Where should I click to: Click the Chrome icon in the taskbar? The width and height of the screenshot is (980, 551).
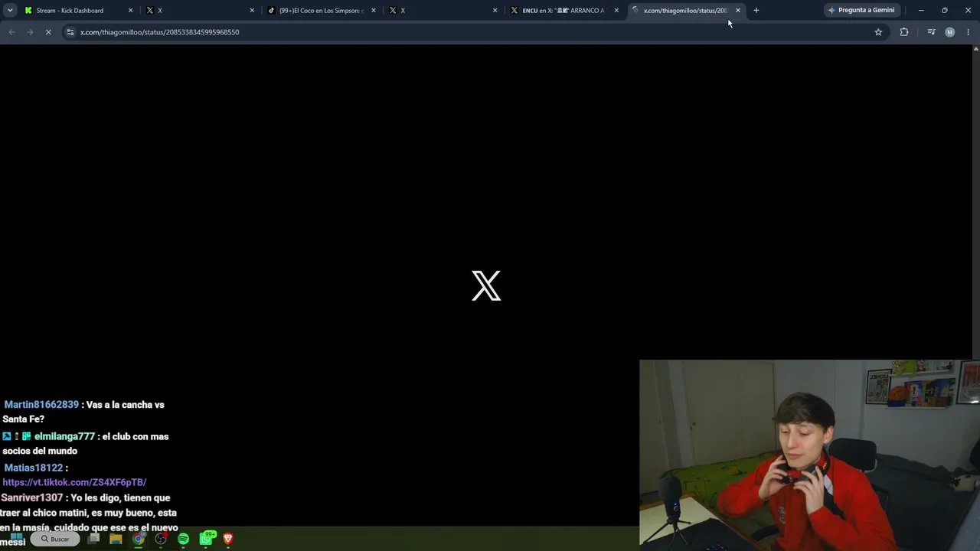pyautogui.click(x=139, y=539)
